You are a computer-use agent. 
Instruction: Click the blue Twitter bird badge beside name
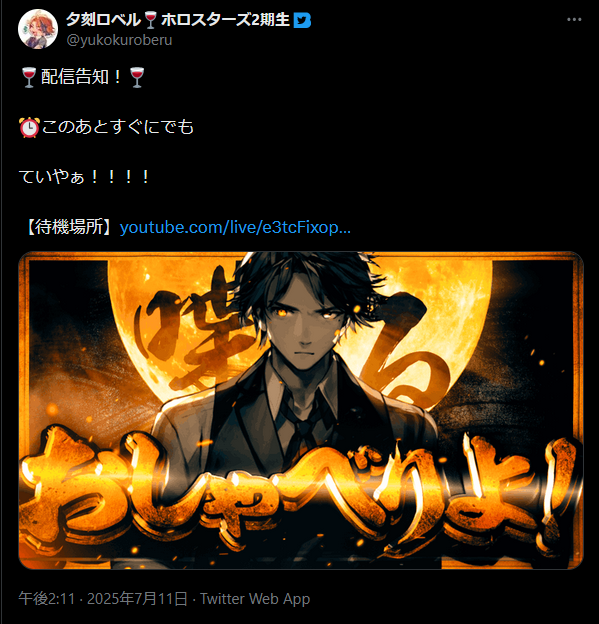[x=302, y=20]
